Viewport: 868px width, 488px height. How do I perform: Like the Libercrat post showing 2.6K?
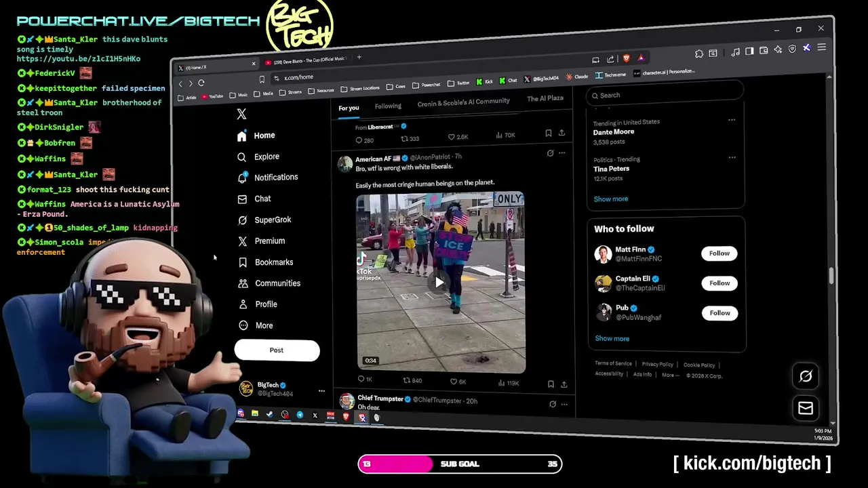tap(458, 137)
